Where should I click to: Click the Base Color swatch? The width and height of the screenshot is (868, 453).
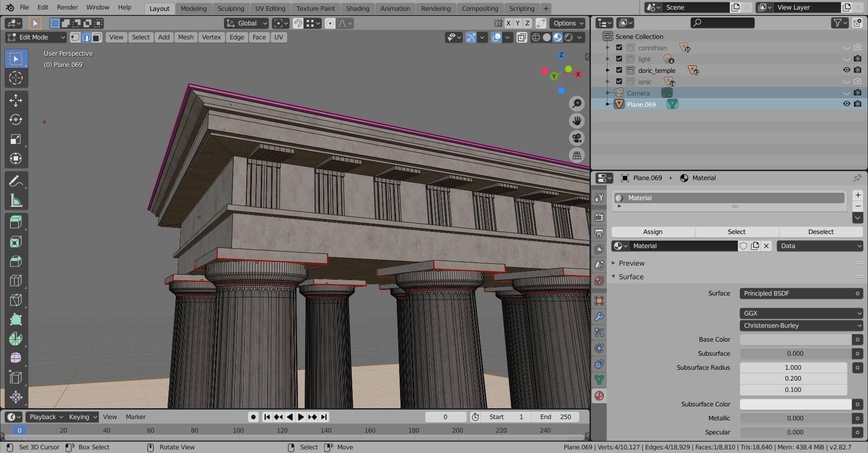click(x=796, y=339)
